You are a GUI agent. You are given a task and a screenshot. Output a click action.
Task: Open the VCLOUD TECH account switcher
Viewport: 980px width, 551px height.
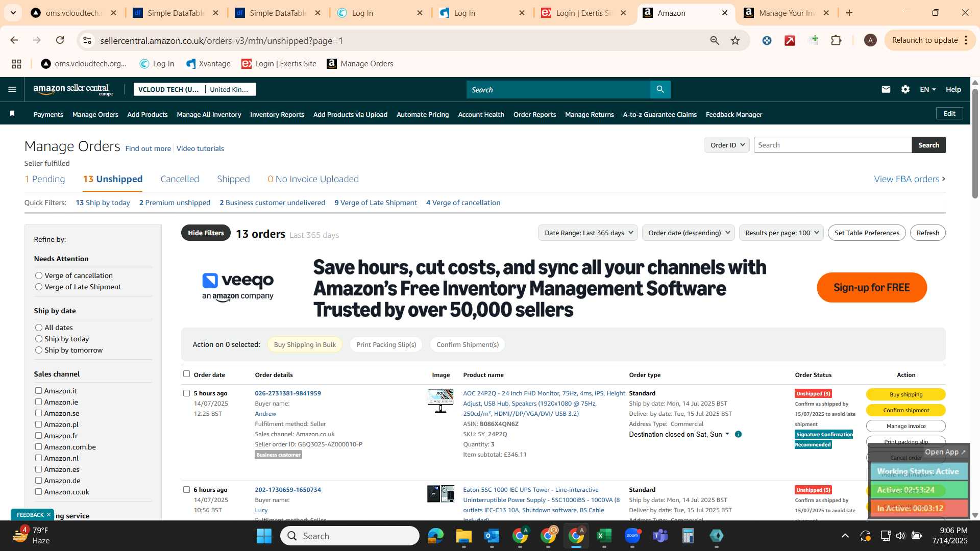coord(194,89)
